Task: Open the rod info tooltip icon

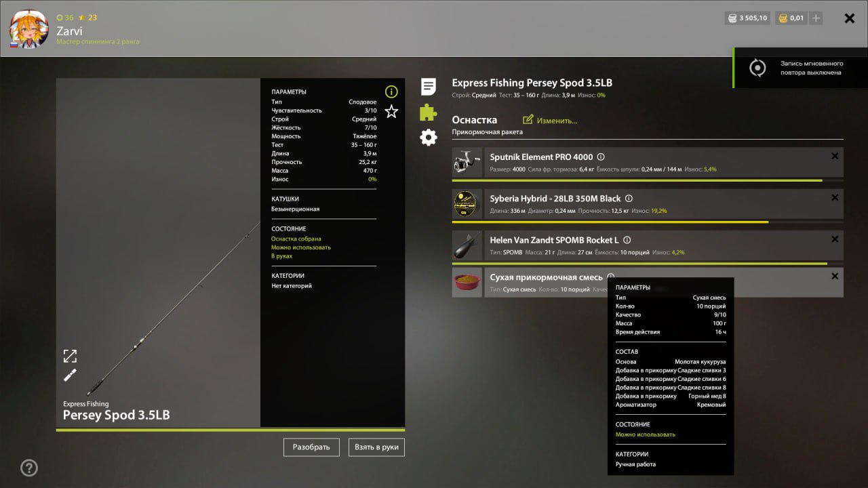Action: pyautogui.click(x=391, y=91)
